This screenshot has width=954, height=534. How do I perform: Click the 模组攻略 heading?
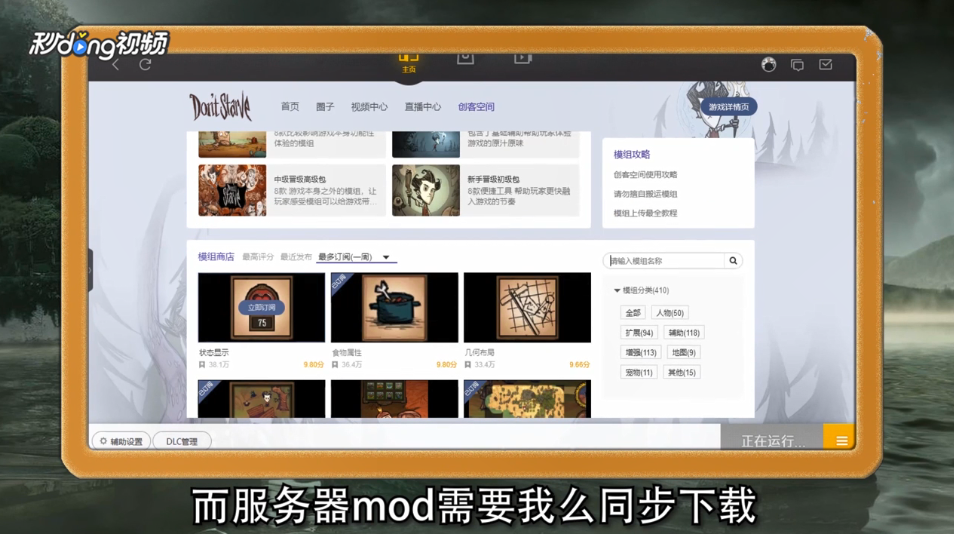[x=632, y=154]
